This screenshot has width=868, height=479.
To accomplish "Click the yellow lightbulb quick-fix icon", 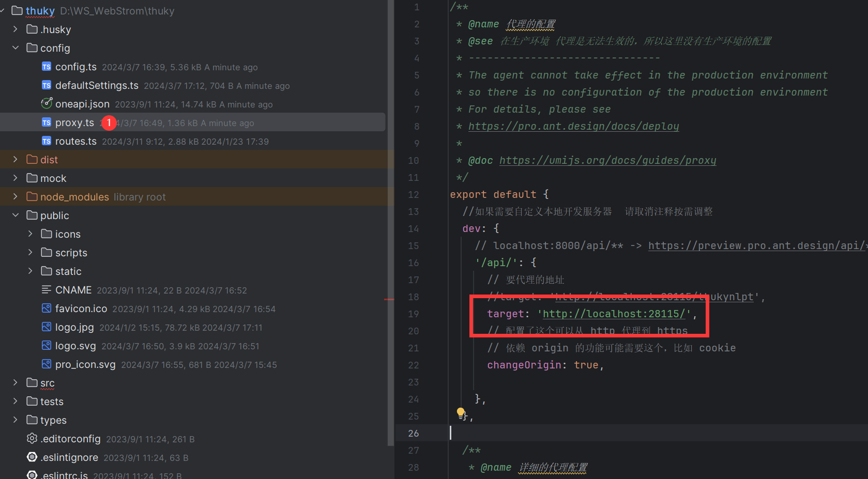I will pos(461,412).
